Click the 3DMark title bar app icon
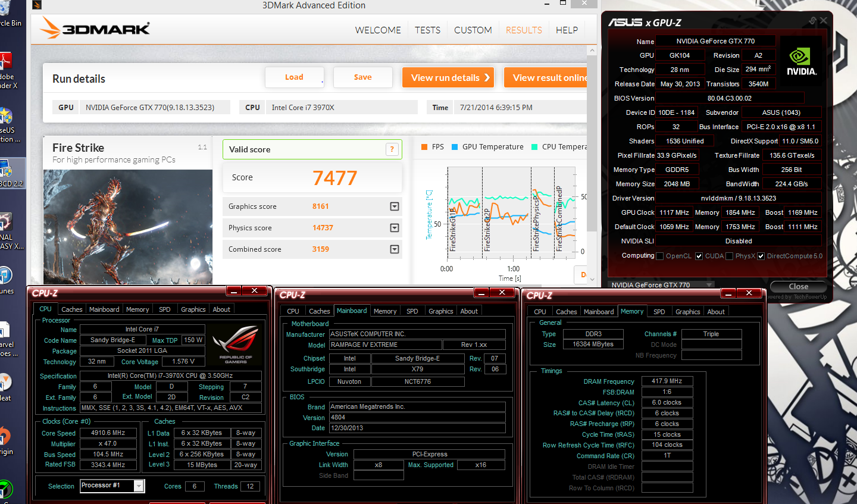This screenshot has height=504, width=857. pos(37,5)
